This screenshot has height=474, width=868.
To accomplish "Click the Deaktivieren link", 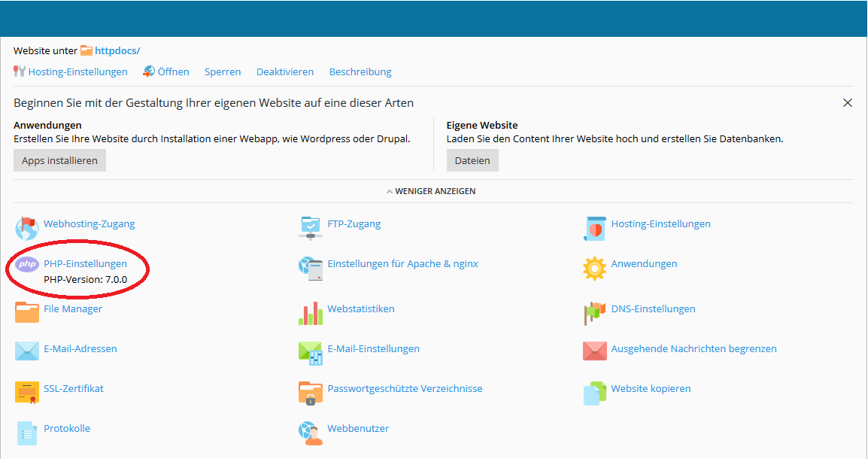I will tap(285, 72).
